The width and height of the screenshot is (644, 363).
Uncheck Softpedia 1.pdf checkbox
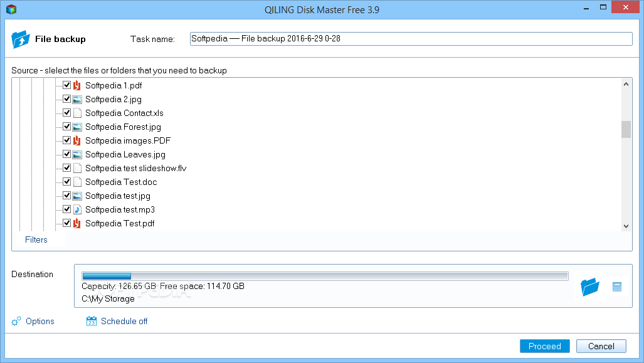[66, 85]
